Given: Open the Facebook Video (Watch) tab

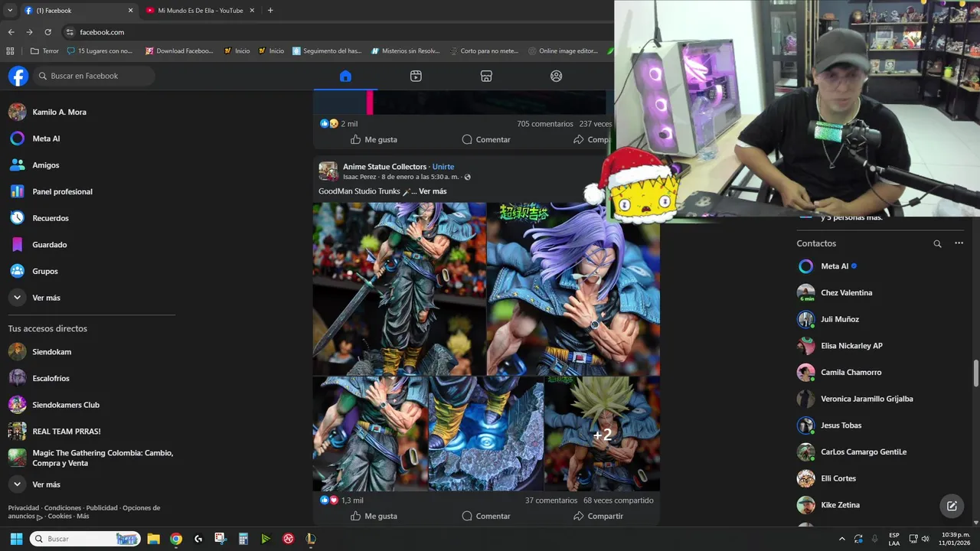Looking at the screenshot, I should pyautogui.click(x=416, y=76).
